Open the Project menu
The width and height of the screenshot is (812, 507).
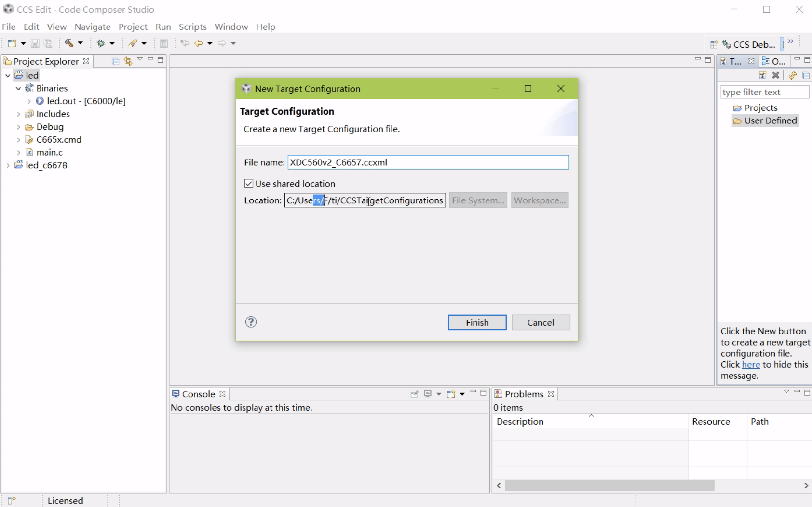[x=133, y=27]
